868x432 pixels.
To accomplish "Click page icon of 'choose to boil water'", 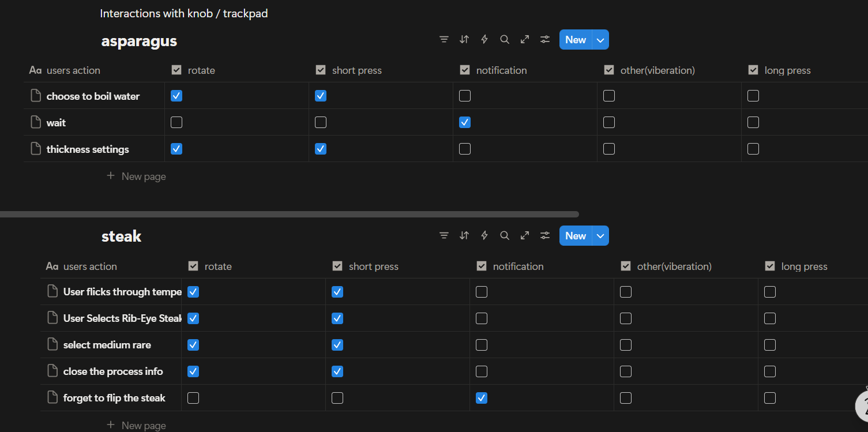I will tap(36, 96).
